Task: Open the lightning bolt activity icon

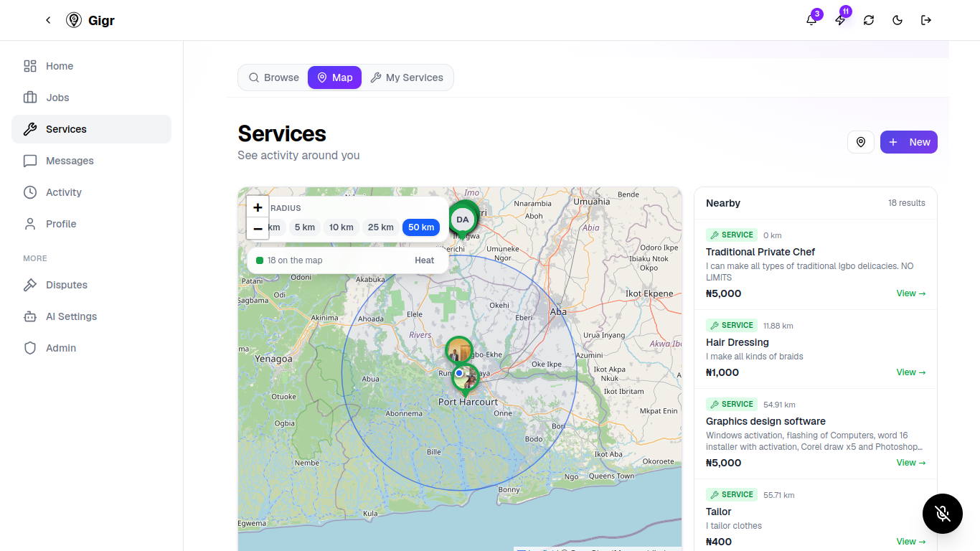Action: click(840, 20)
